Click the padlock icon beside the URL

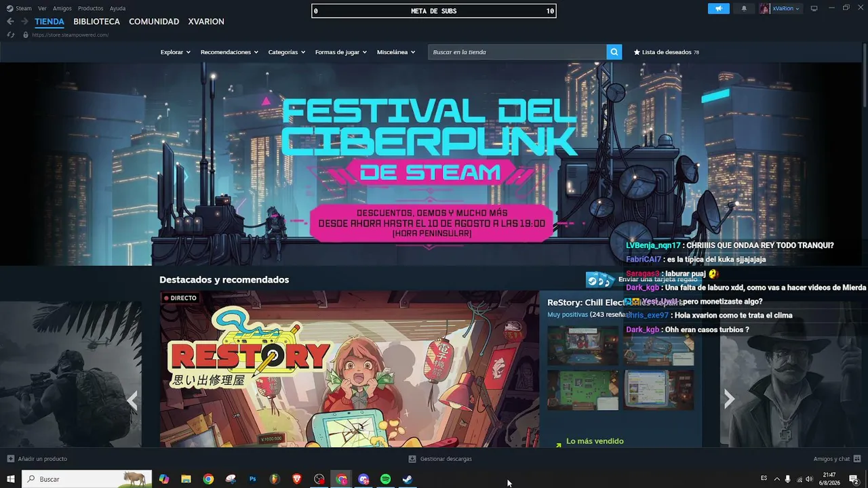(26, 35)
